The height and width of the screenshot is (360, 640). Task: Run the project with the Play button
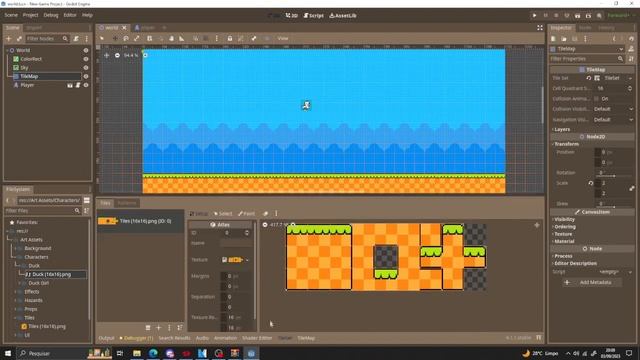tap(534, 16)
